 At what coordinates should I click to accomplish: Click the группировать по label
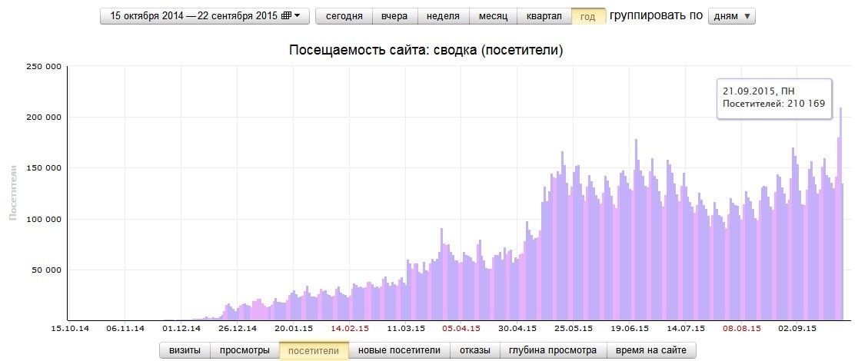tap(656, 15)
